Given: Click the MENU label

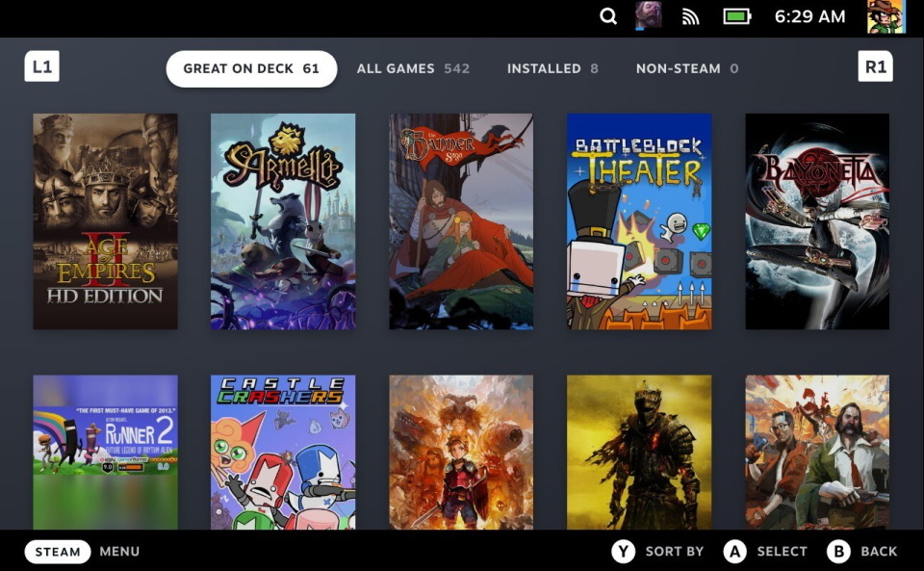Looking at the screenshot, I should coord(119,552).
